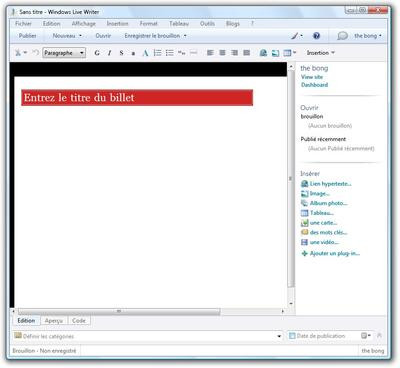Open the Format menu
The height and width of the screenshot is (368, 400).
tap(148, 24)
